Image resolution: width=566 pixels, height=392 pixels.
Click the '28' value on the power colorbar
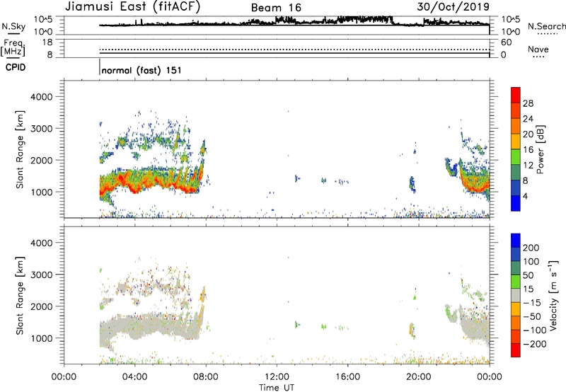(x=528, y=103)
